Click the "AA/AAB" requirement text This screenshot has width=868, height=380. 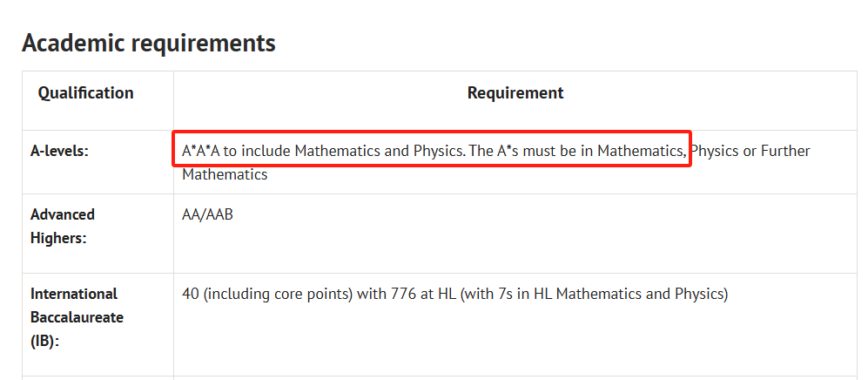(x=207, y=215)
